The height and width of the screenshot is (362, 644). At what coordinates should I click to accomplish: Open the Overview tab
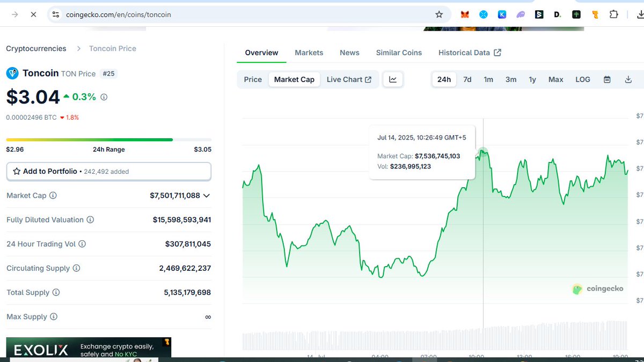[261, 53]
